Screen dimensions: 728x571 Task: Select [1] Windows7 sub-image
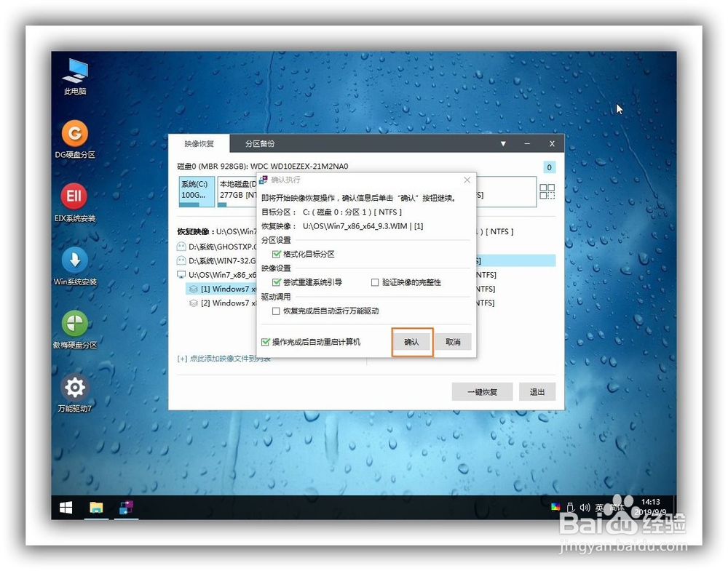[x=222, y=289]
